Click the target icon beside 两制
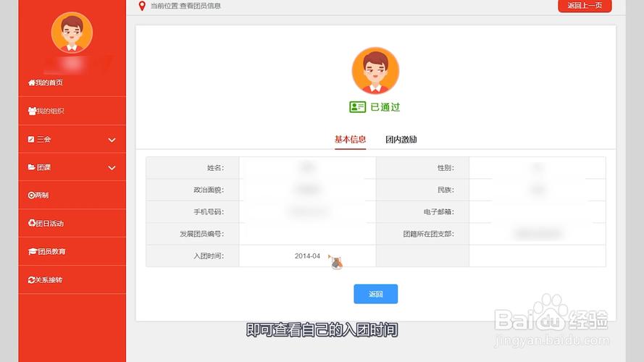 point(31,195)
